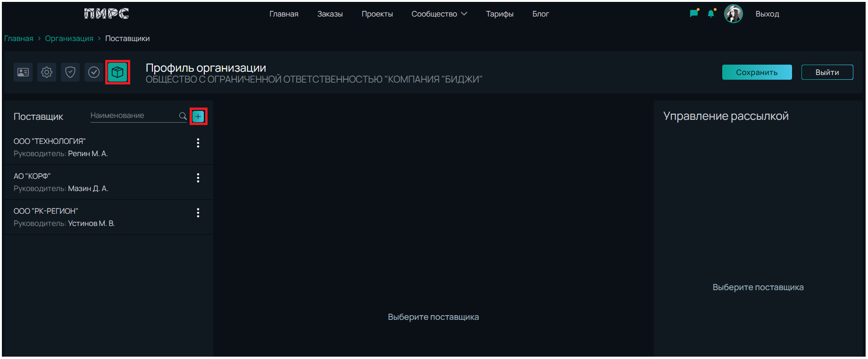The image size is (868, 359).
Task: Follow the Организация breadcrumb link
Action: coord(69,39)
